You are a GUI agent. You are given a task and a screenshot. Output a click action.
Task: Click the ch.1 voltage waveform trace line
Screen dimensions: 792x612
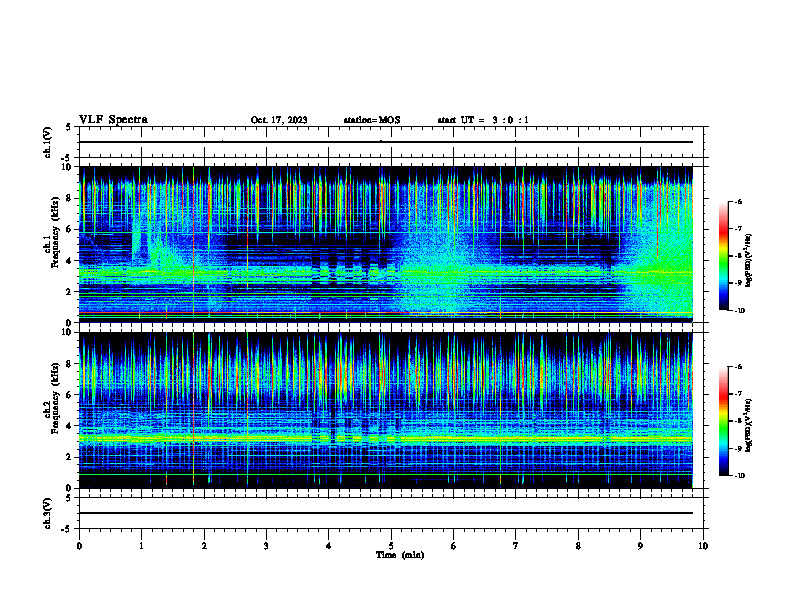[386, 142]
